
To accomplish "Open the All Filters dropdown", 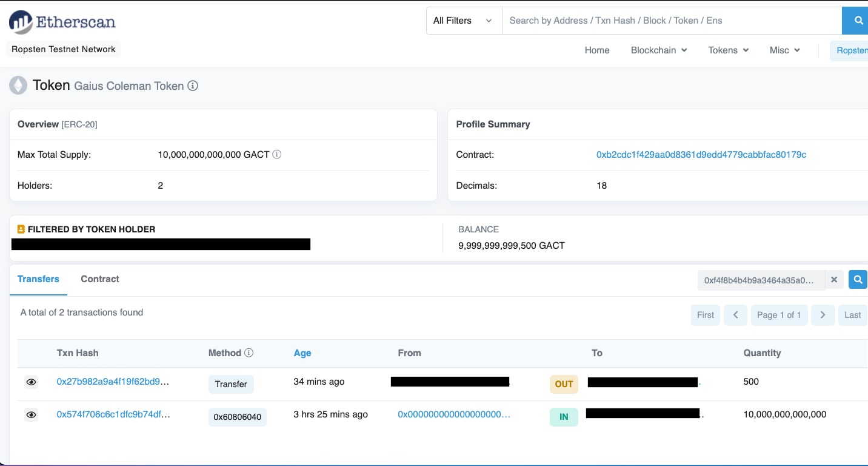I will [x=464, y=21].
